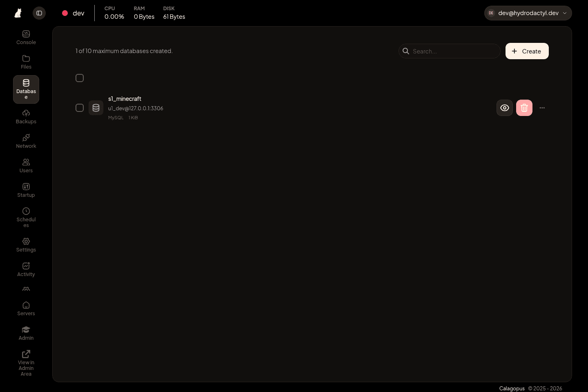This screenshot has width=588, height=392.
Task: Navigate to Network settings
Action: [x=26, y=141]
